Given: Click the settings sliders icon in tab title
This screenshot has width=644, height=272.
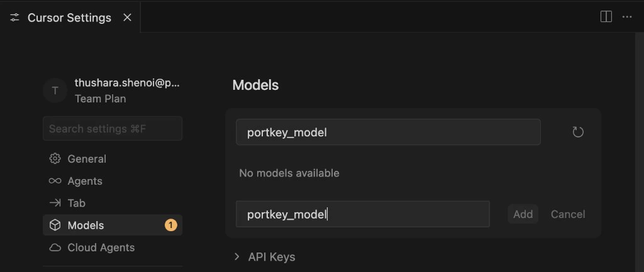Looking at the screenshot, I should pos(15,18).
